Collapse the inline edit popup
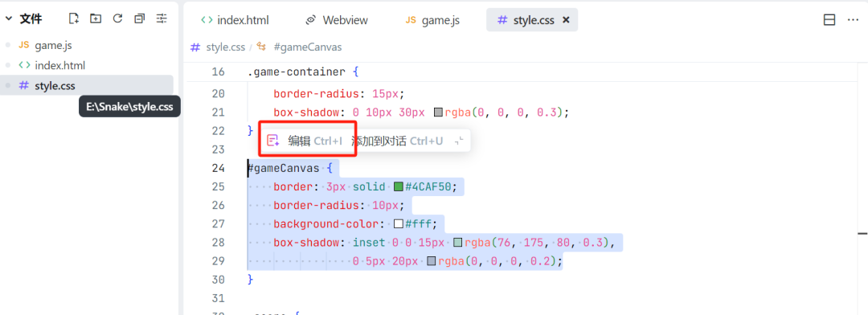This screenshot has width=868, height=315. point(458,141)
